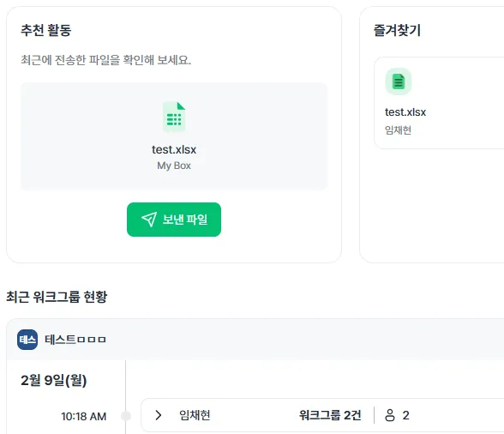Viewport: 504px width, 434px height.
Task: Select the 2월 9일(월) date heading
Action: coord(54,380)
